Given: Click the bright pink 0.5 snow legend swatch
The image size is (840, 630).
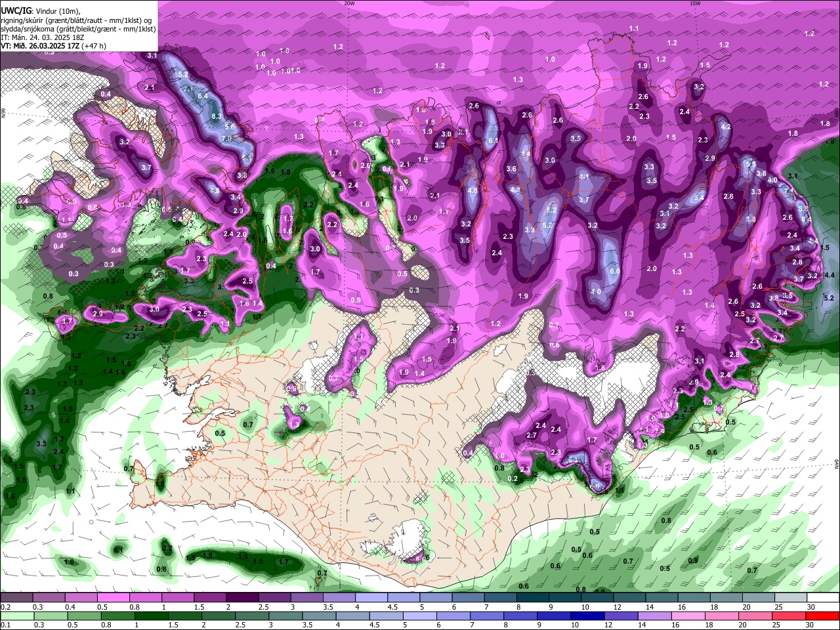Looking at the screenshot, I should 113,597.
